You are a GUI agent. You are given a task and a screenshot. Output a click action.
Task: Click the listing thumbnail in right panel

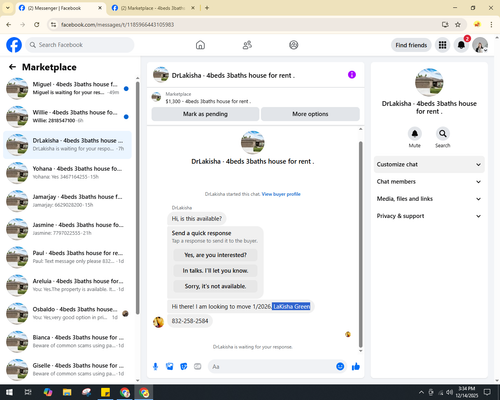click(429, 82)
